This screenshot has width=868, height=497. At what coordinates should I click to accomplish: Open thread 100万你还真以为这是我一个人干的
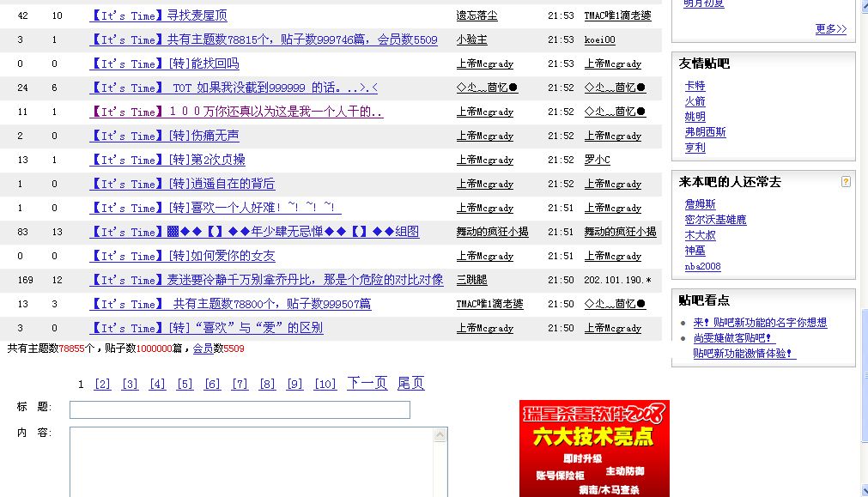coord(236,112)
